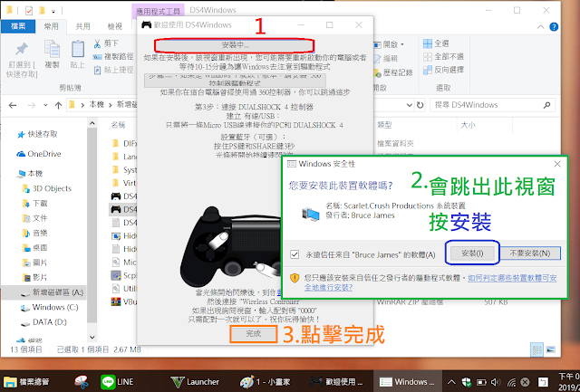
Task: Open the snipping tool taskbar icon
Action: click(x=81, y=382)
